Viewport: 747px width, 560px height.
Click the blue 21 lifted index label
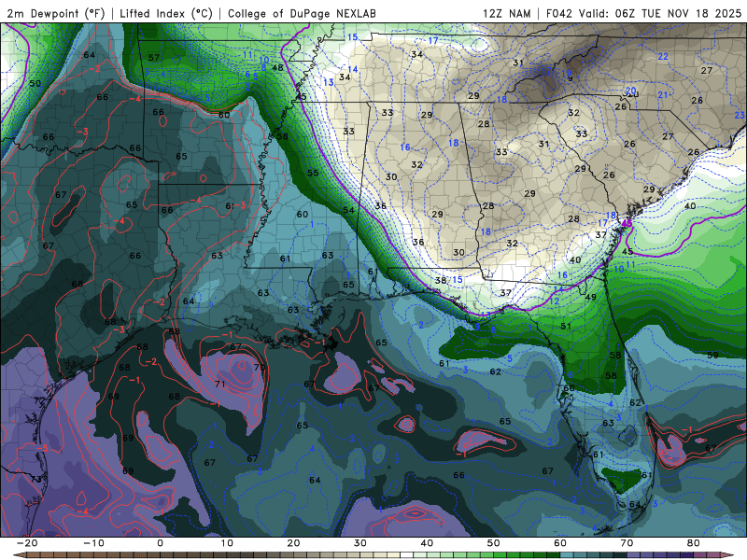click(x=663, y=95)
